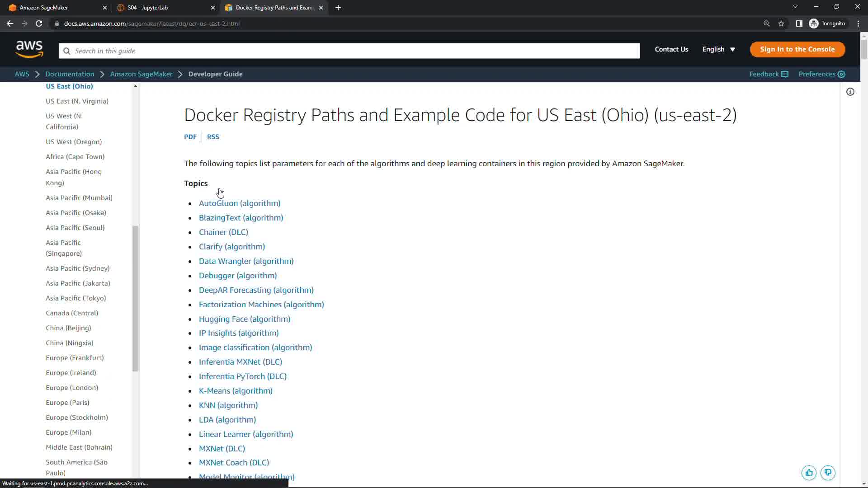The width and height of the screenshot is (868, 488).
Task: Bookmark this page with the star icon
Action: 781,23
